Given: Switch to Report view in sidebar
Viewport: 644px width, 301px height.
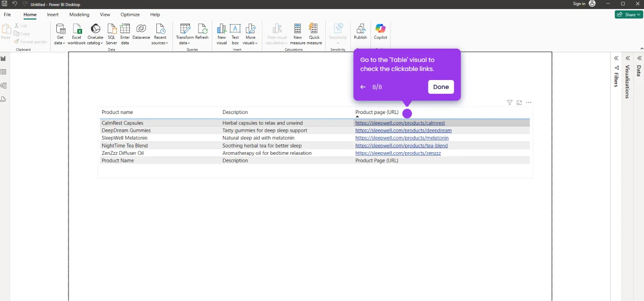Looking at the screenshot, I should 3,58.
